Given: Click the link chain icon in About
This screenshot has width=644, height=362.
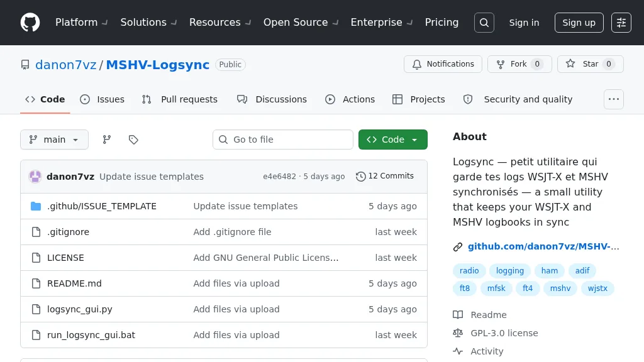Looking at the screenshot, I should coord(458,246).
